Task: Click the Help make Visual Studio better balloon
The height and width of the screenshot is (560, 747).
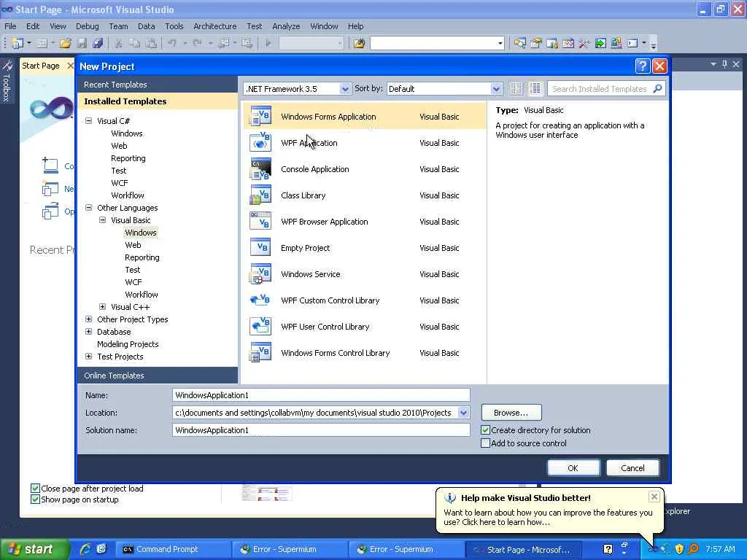Action: click(x=549, y=511)
